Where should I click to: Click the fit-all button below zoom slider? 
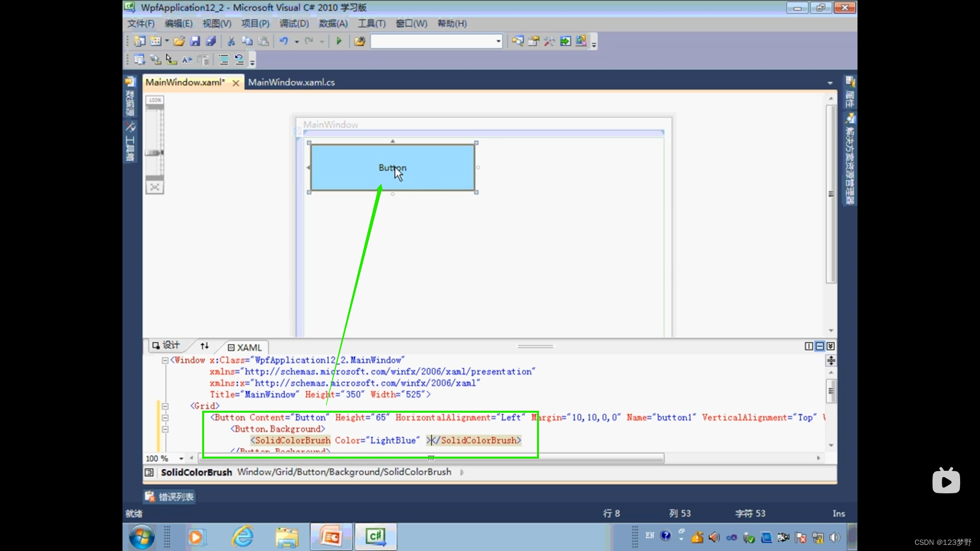[154, 187]
